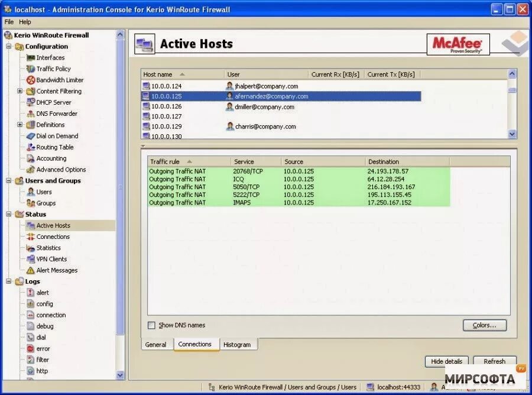The image size is (532, 395).
Task: Select host row 10.0.0.126
Action: pyautogui.click(x=281, y=106)
